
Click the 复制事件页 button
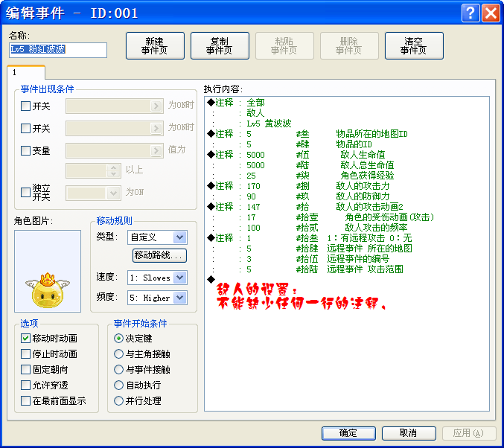220,45
